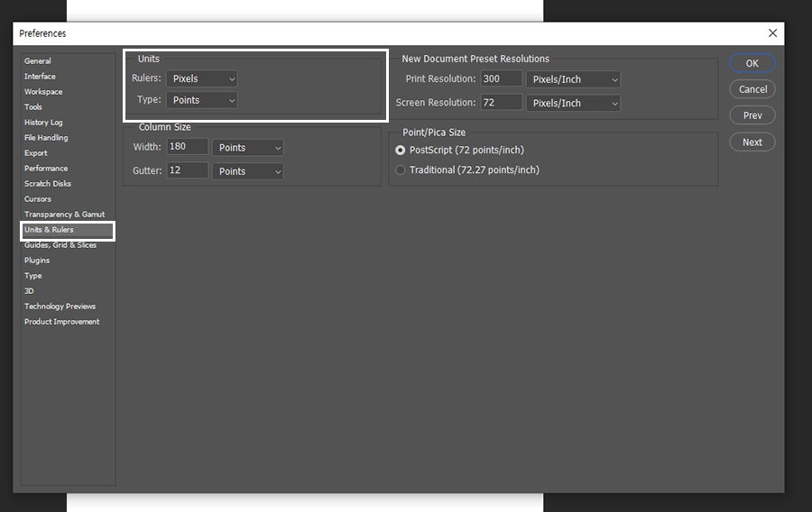The height and width of the screenshot is (512, 812).
Task: Select the Export category
Action: [36, 153]
